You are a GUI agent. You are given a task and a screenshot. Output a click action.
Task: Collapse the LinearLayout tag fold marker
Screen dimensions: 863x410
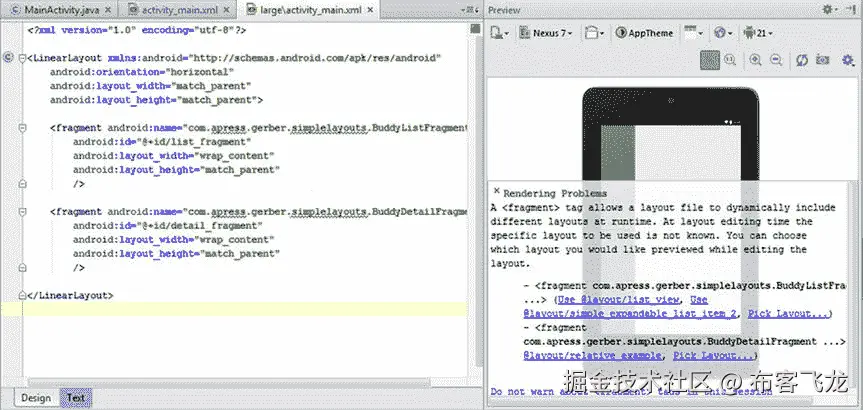tap(22, 58)
